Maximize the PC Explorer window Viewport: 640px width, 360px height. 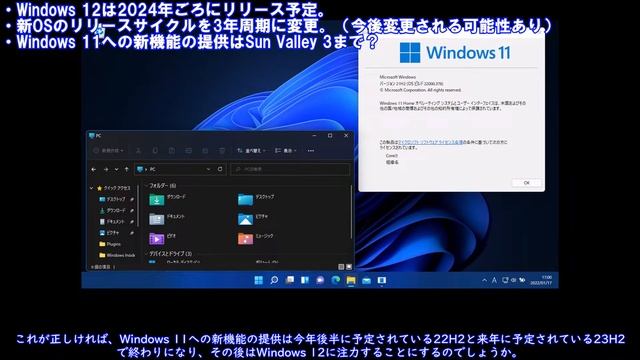pos(330,136)
